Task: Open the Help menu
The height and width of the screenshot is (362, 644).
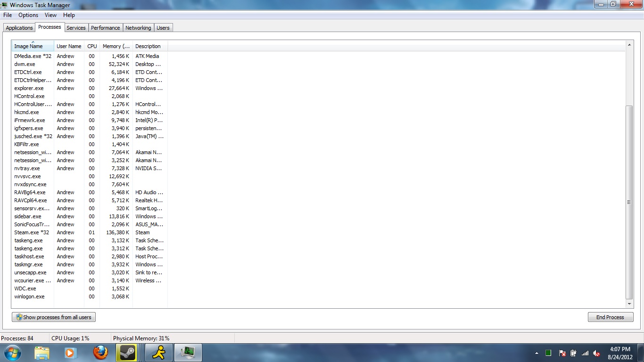Action: (69, 15)
